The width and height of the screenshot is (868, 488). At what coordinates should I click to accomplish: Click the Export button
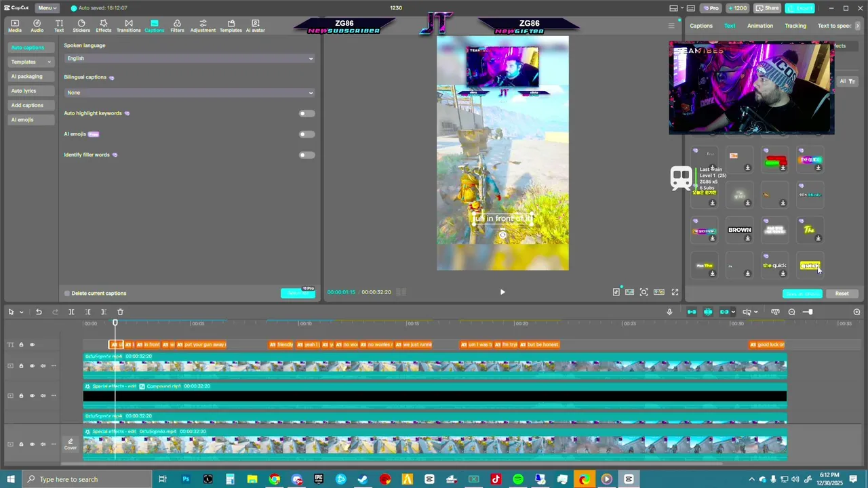(x=800, y=8)
